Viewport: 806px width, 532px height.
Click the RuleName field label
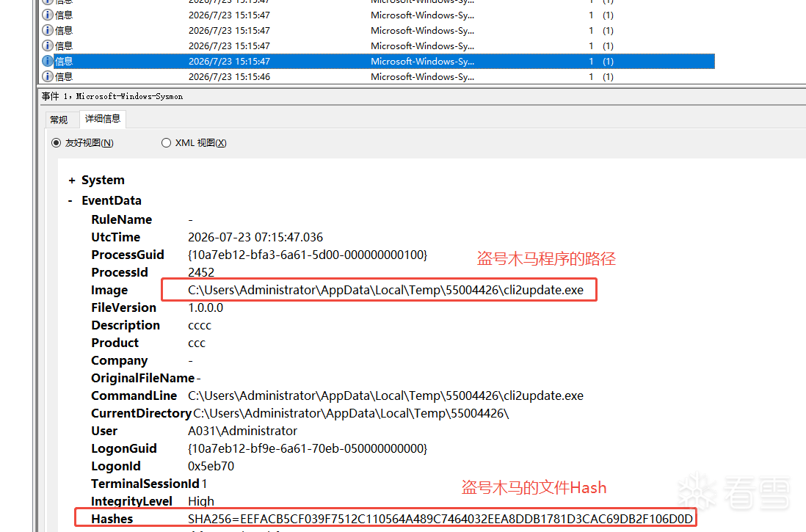122,219
